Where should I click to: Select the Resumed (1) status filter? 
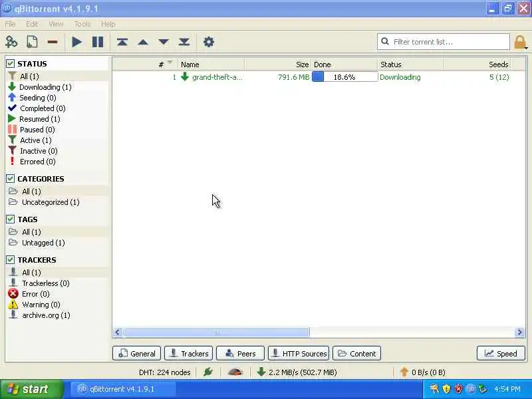(40, 119)
